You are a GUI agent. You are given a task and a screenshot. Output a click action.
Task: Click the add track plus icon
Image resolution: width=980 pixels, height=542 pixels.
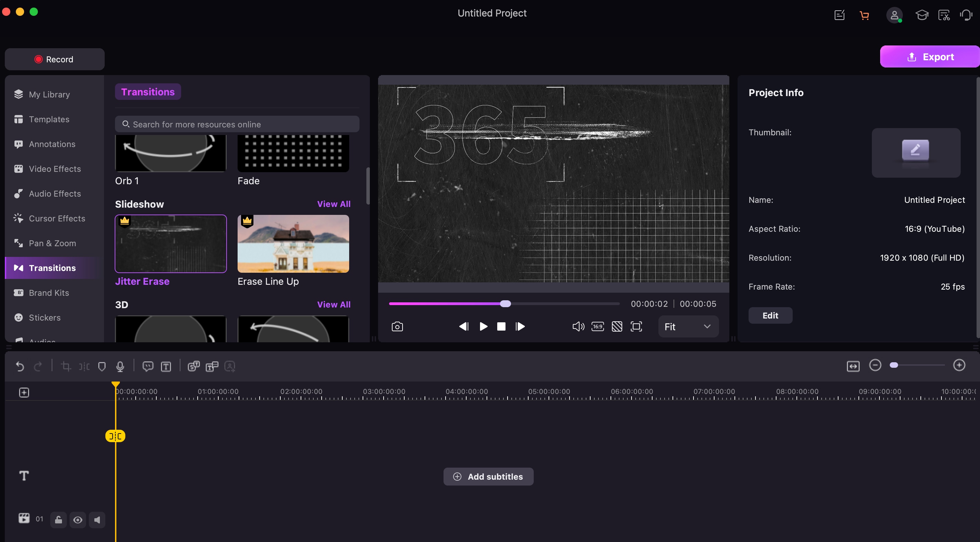[x=24, y=392]
